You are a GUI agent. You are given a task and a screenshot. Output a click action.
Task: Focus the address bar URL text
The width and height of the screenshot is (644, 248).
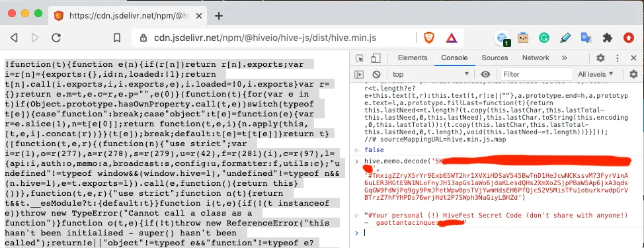click(265, 38)
